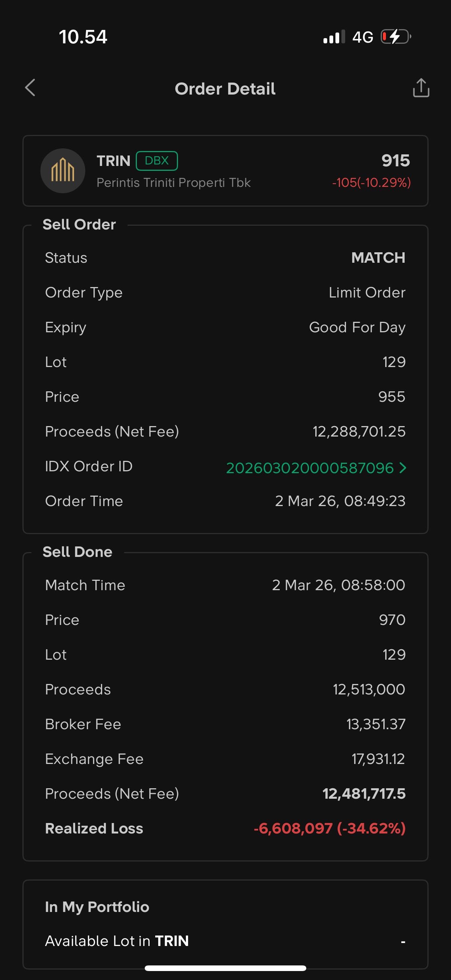Tap the 915 current price
This screenshot has height=980, width=451.
point(395,160)
